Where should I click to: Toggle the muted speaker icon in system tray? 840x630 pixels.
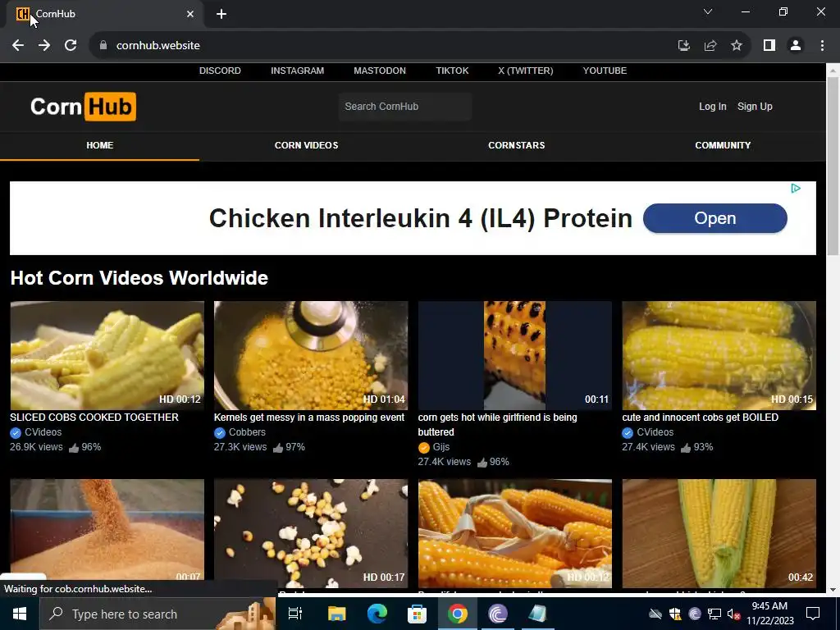click(x=733, y=614)
